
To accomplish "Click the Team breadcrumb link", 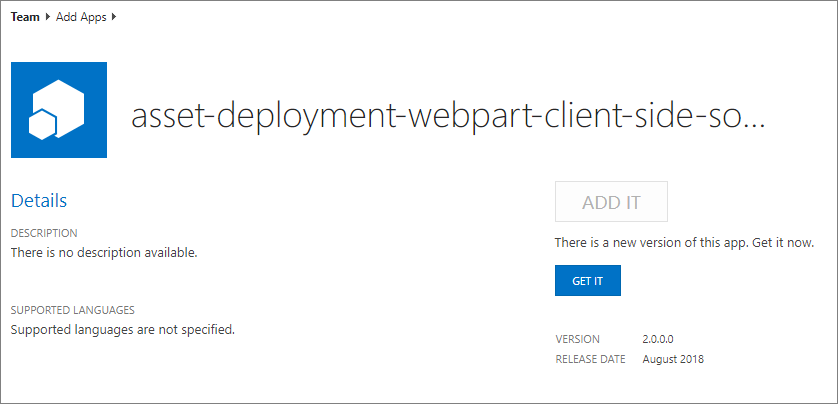I will pyautogui.click(x=25, y=17).
